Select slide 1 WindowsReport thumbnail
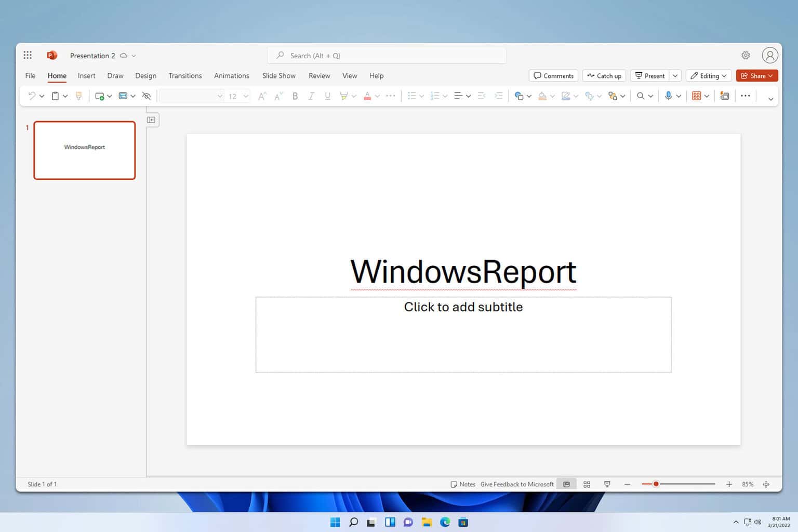The image size is (798, 532). 85,150
